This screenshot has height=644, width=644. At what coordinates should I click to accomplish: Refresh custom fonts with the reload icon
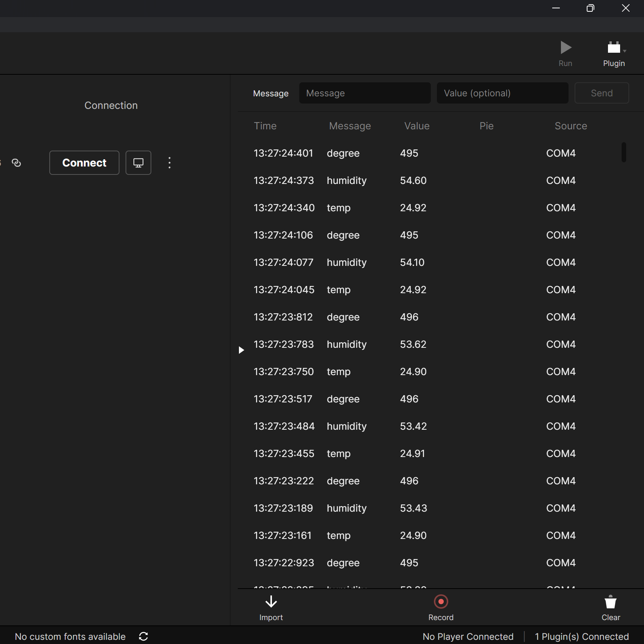pos(143,636)
